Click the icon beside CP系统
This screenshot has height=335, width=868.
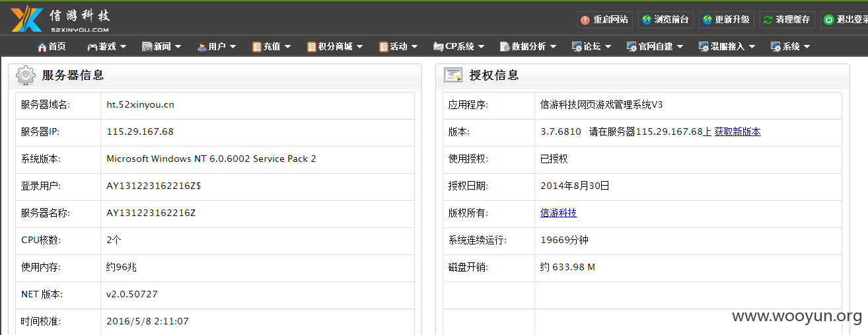pyautogui.click(x=439, y=47)
